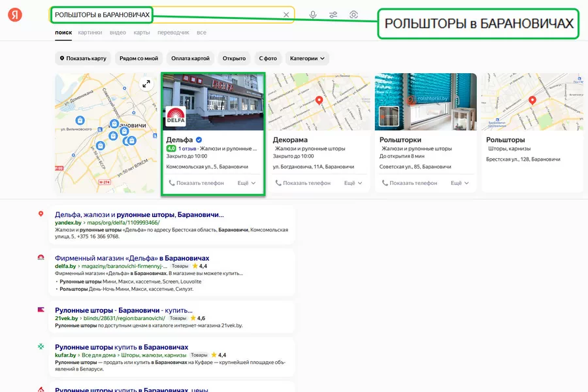Click the phone icon in the Дельфа card
Viewport: 588px width, 392px height.
pos(172,183)
